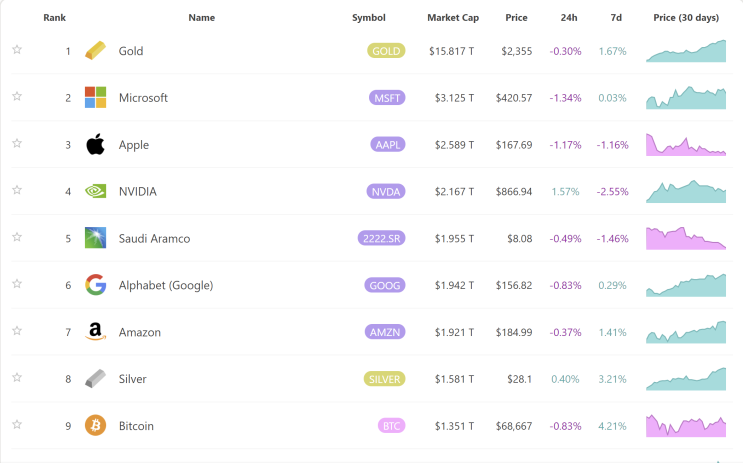This screenshot has width=743, height=463.
Task: Click the MSFT symbol badge
Action: (x=387, y=98)
